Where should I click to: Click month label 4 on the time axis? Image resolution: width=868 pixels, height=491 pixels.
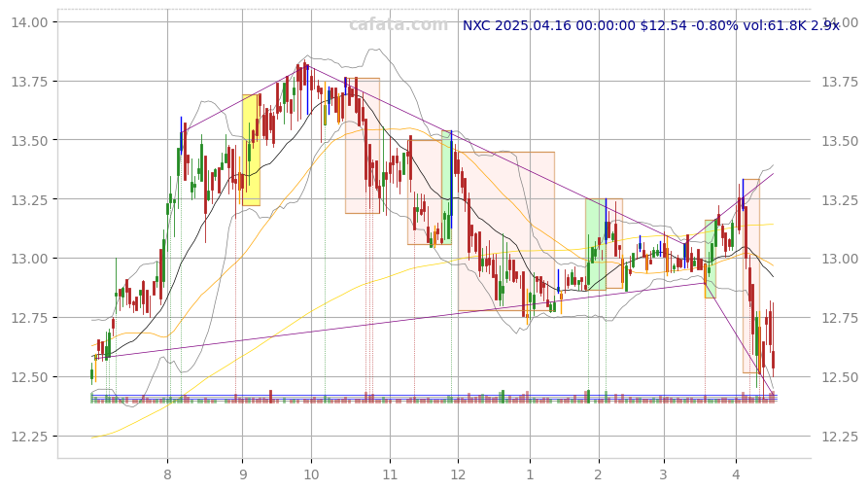736,474
